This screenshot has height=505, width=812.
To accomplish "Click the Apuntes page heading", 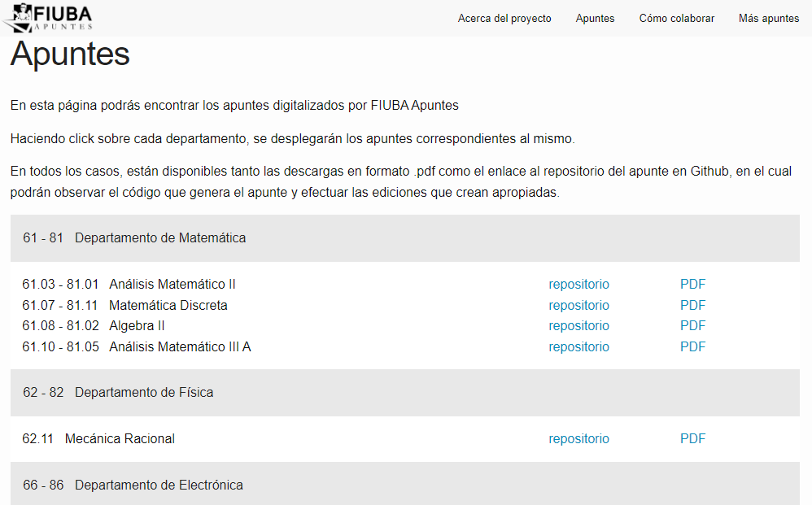I will point(70,54).
